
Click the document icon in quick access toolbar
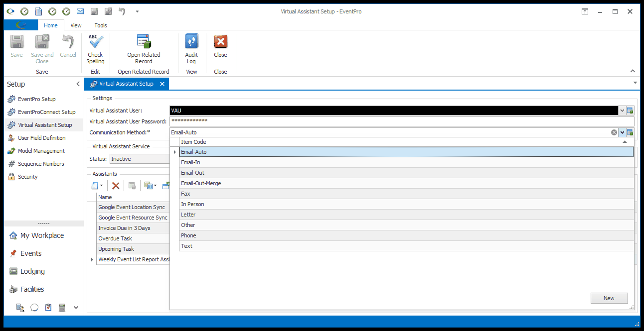(x=38, y=11)
